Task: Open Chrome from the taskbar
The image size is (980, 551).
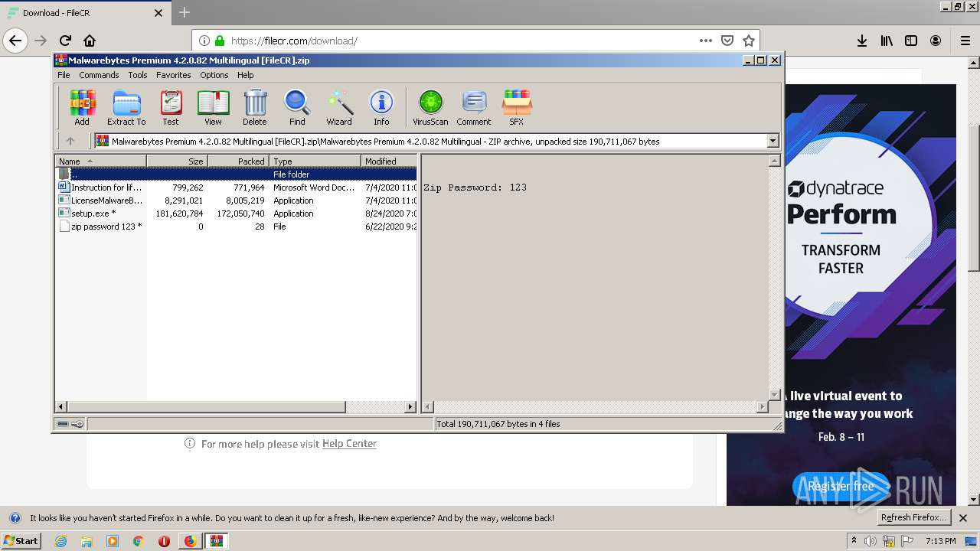Action: (x=139, y=541)
